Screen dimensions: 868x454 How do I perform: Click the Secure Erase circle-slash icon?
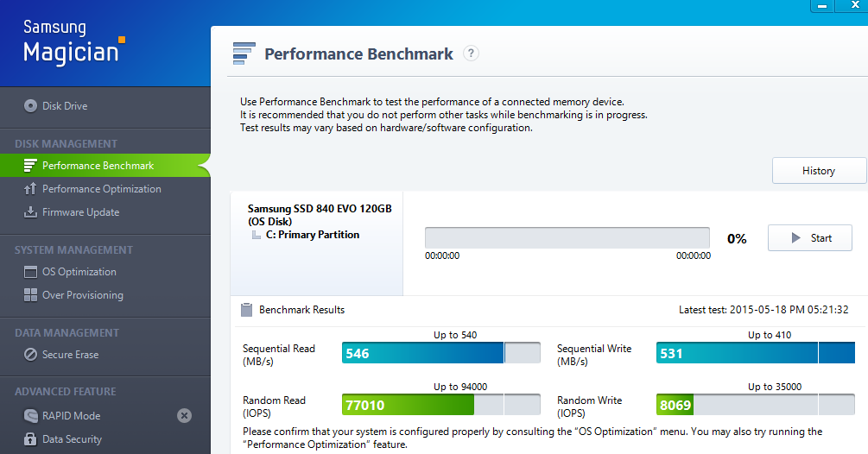tap(30, 355)
